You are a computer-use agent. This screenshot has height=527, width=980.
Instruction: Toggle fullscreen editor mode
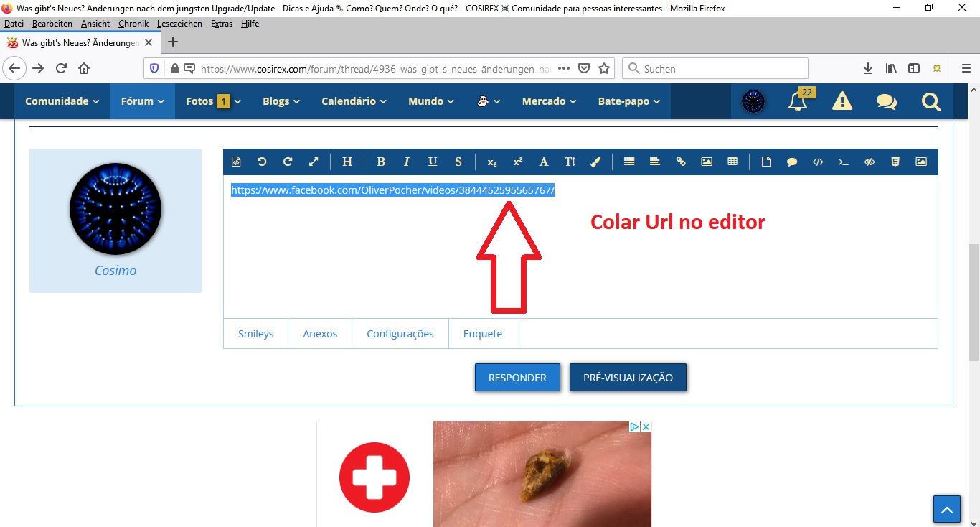point(314,162)
